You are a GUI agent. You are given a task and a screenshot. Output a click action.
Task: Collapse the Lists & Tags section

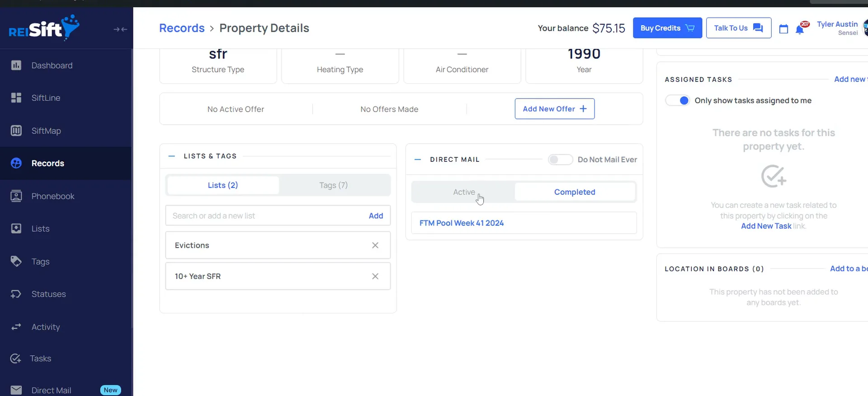tap(172, 156)
